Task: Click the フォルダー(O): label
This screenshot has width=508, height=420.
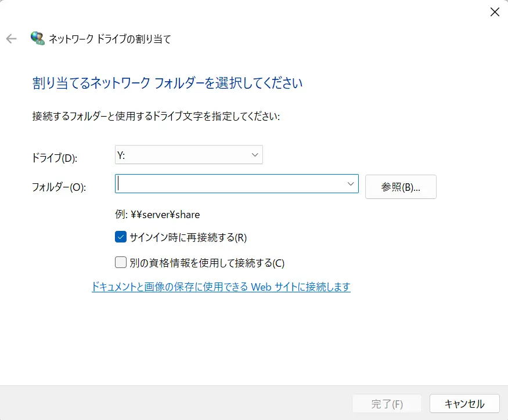Action: [x=59, y=187]
